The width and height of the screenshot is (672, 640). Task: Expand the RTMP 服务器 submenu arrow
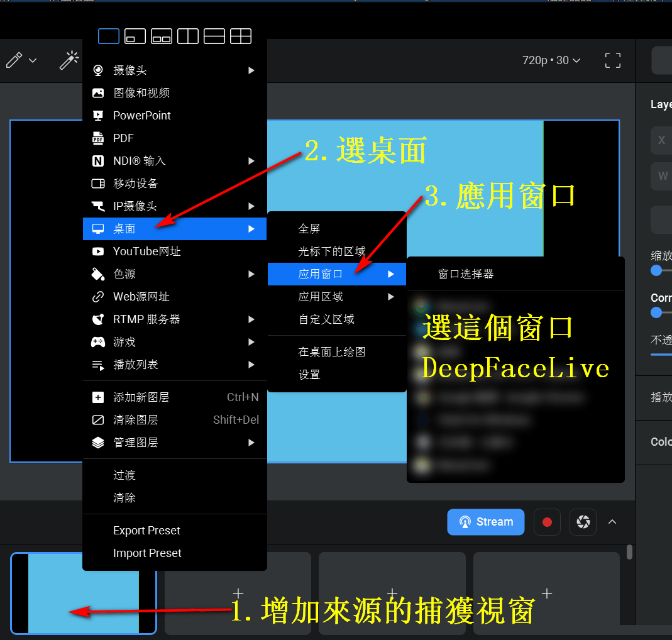(x=251, y=319)
